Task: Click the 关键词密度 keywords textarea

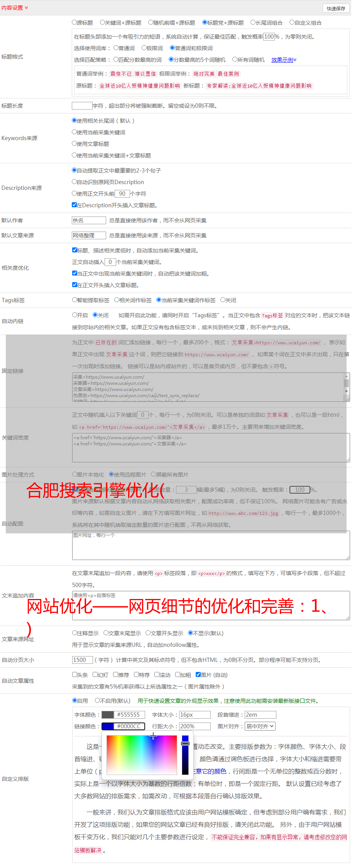Action: [x=211, y=448]
